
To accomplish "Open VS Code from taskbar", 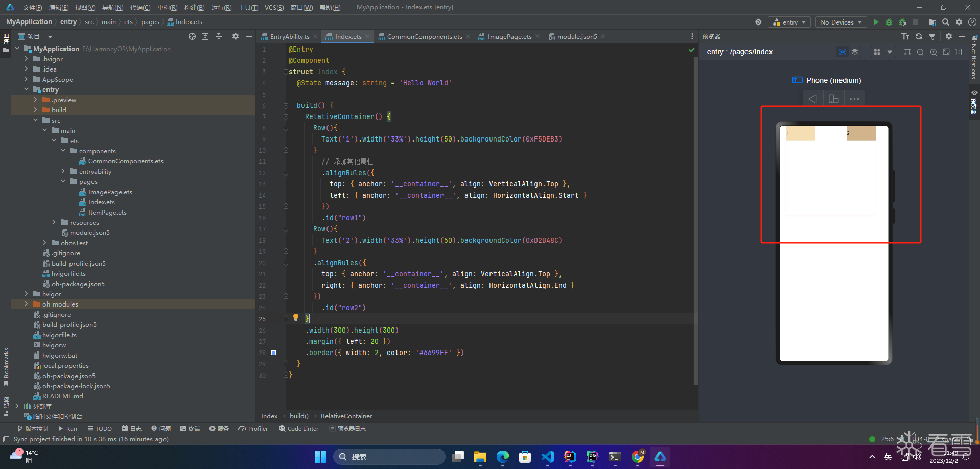I will point(547,457).
